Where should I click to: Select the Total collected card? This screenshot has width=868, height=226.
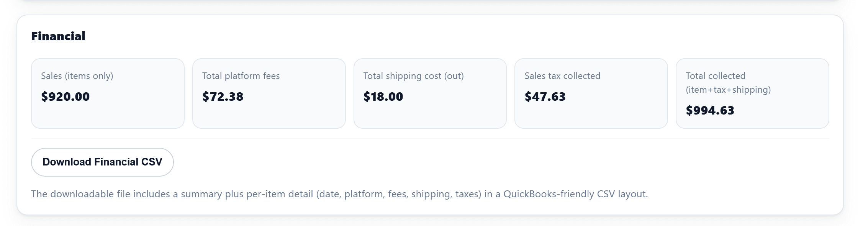753,93
